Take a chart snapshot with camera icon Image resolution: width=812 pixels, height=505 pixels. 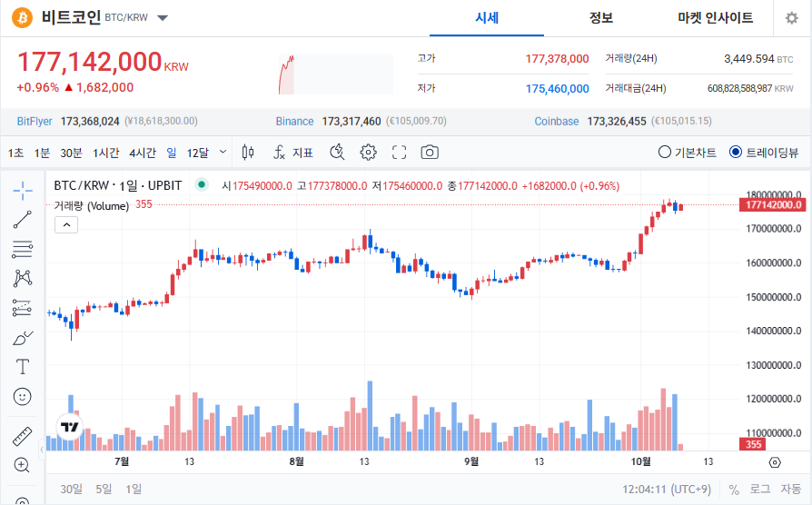pyautogui.click(x=430, y=153)
